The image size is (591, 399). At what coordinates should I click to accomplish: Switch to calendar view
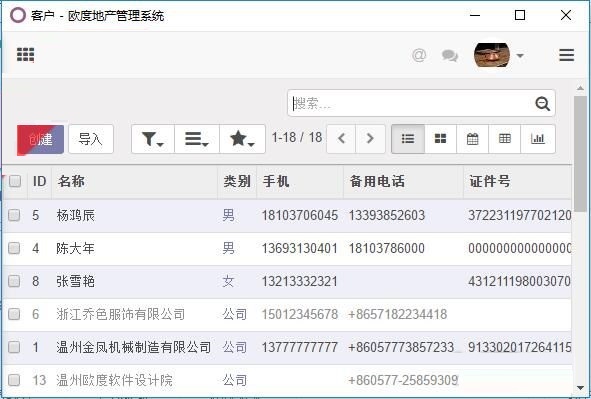[x=472, y=139]
